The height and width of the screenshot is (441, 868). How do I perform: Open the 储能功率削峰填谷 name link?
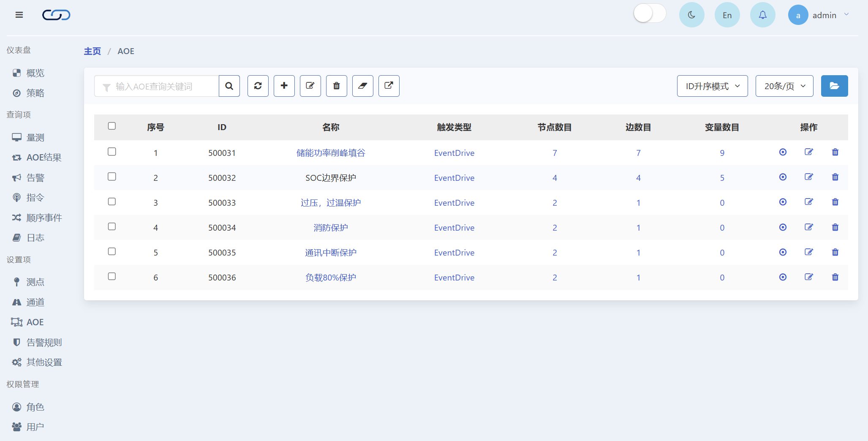click(331, 153)
